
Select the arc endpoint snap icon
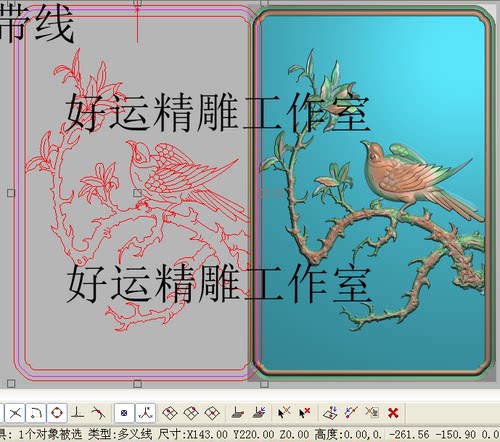point(36,413)
